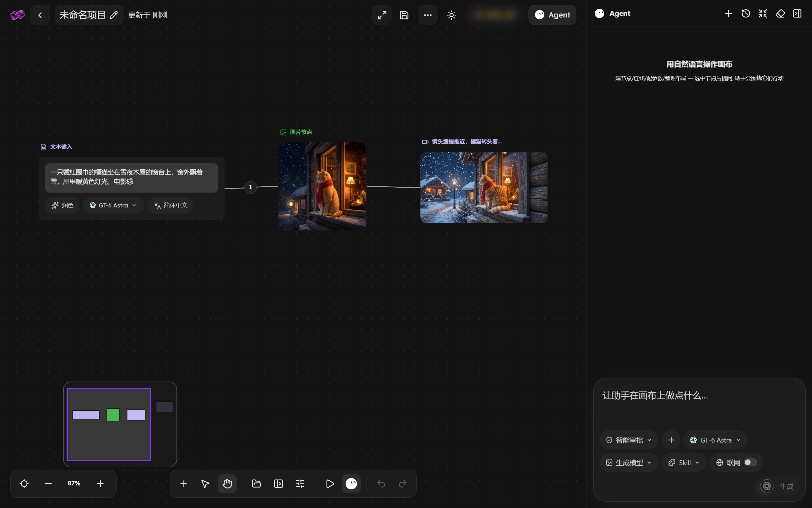The image size is (812, 508).
Task: Clear conversation with the eraser icon
Action: click(780, 14)
